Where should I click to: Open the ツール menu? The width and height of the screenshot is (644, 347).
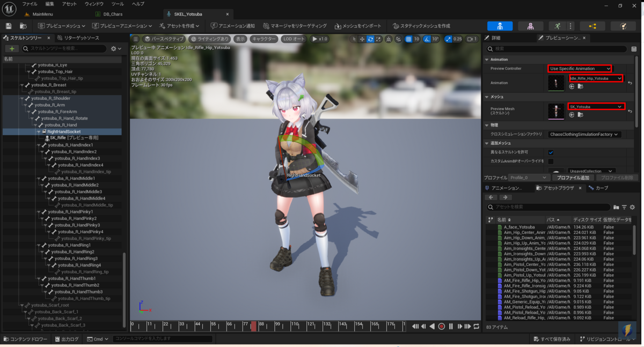click(x=118, y=4)
